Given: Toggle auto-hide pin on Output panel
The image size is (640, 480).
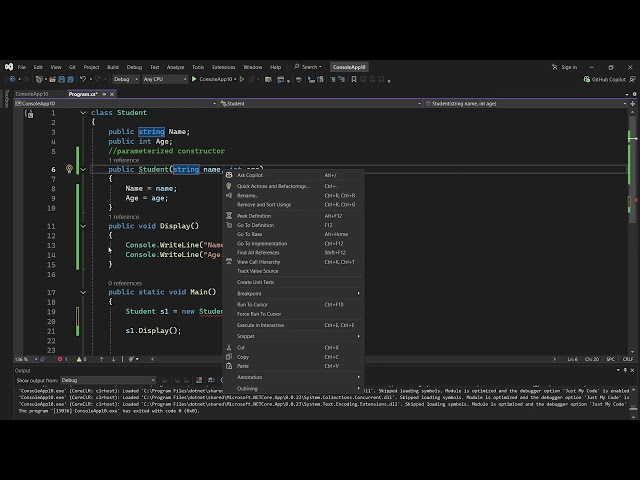Looking at the screenshot, I should click(625, 370).
